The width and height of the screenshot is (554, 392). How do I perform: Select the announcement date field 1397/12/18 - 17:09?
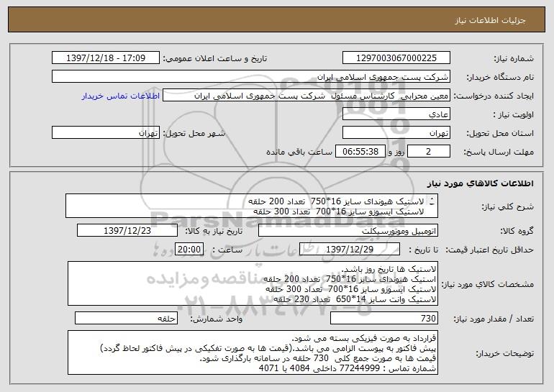(106, 58)
